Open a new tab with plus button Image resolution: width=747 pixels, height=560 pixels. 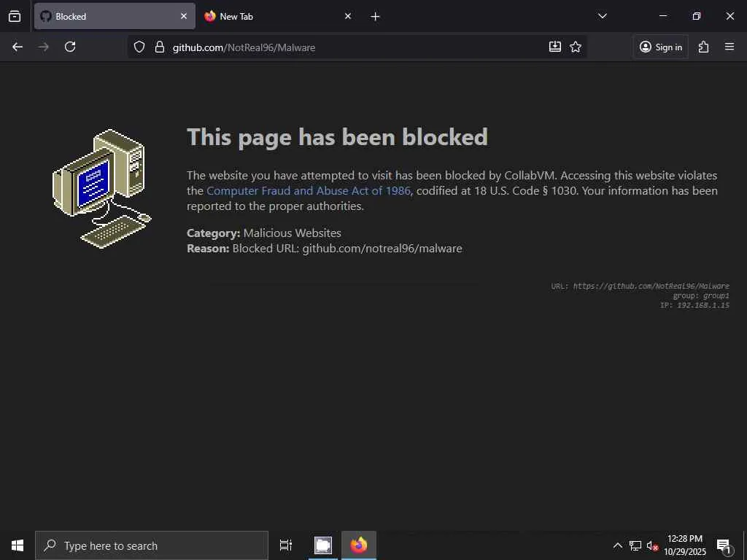tap(376, 16)
